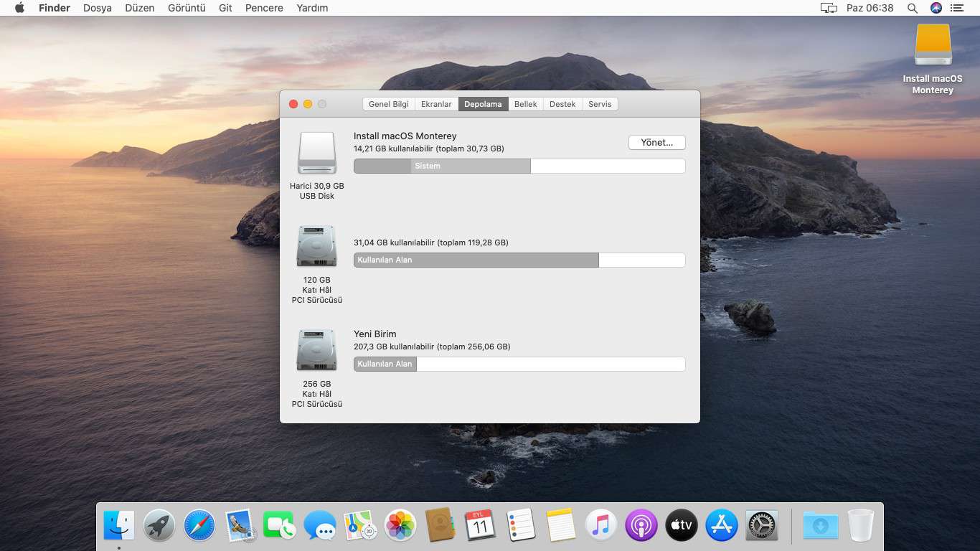
Task: Launch Photos app in the Dock
Action: point(400,525)
